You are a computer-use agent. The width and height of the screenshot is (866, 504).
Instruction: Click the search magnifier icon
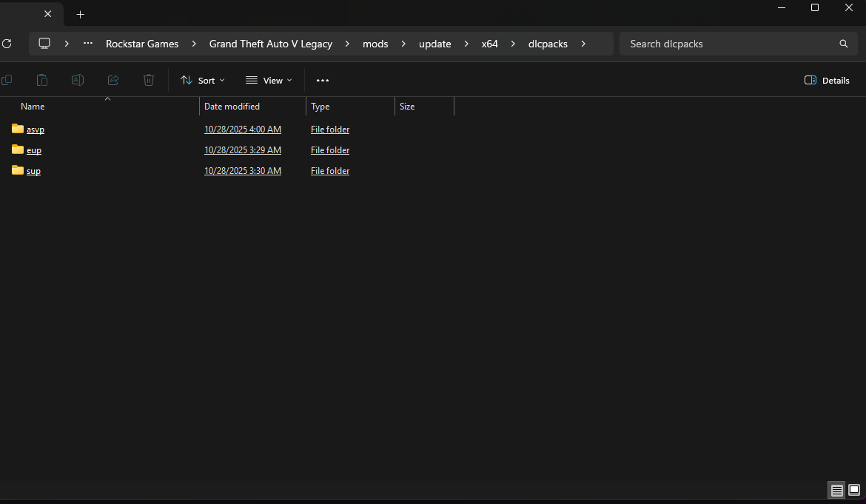843,44
